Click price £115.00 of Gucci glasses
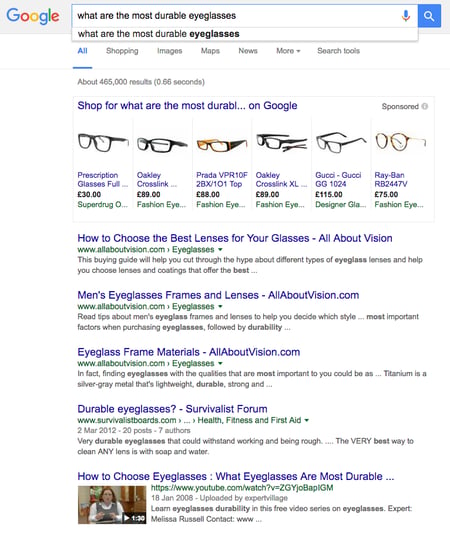 (x=329, y=194)
